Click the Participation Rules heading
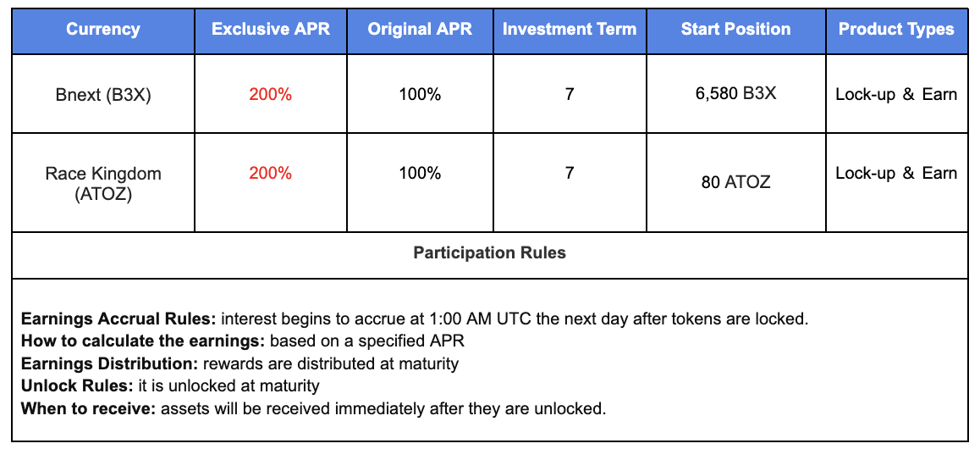 click(x=489, y=253)
